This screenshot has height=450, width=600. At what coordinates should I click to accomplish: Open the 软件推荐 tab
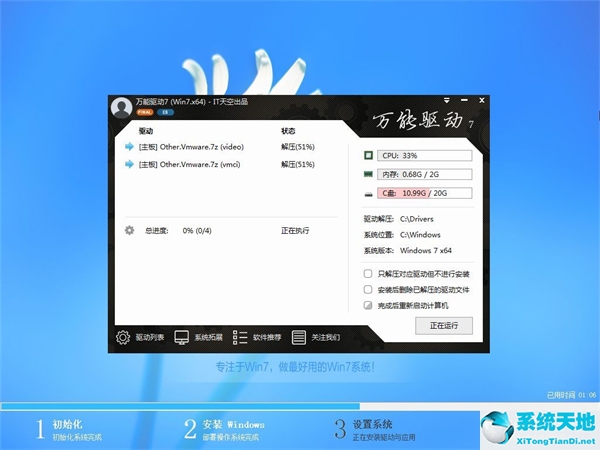pyautogui.click(x=267, y=337)
